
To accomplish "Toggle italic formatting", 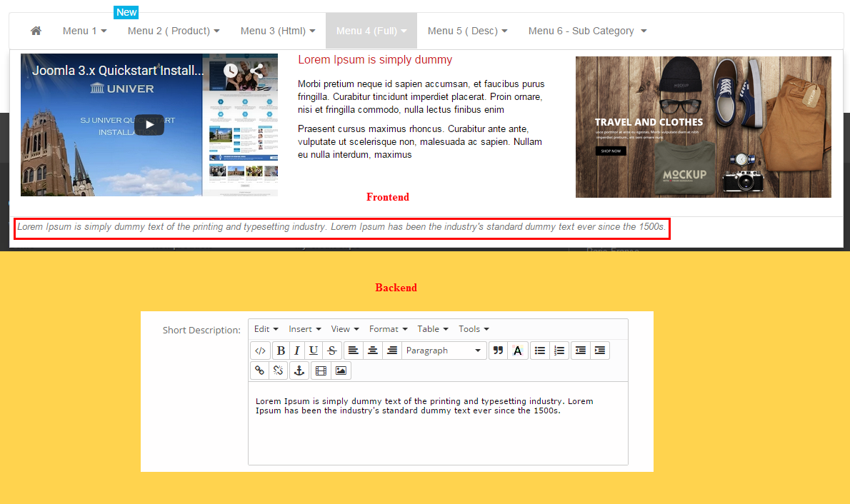I will pyautogui.click(x=297, y=351).
